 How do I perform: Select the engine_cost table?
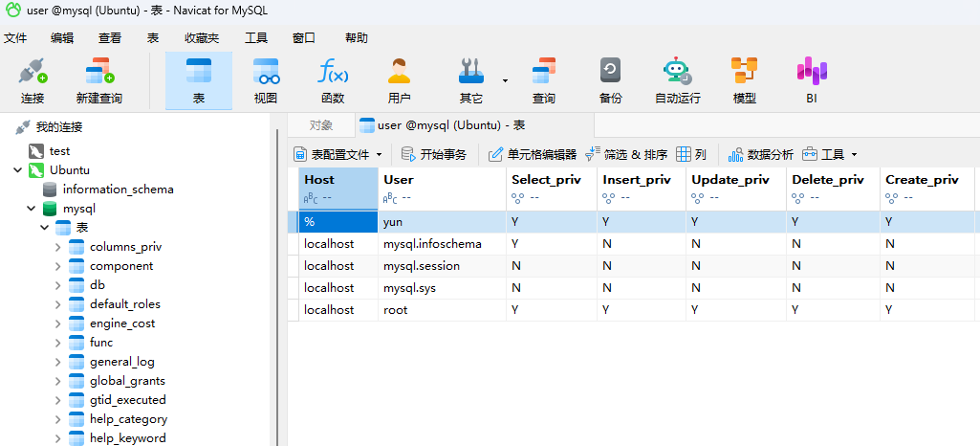point(122,323)
